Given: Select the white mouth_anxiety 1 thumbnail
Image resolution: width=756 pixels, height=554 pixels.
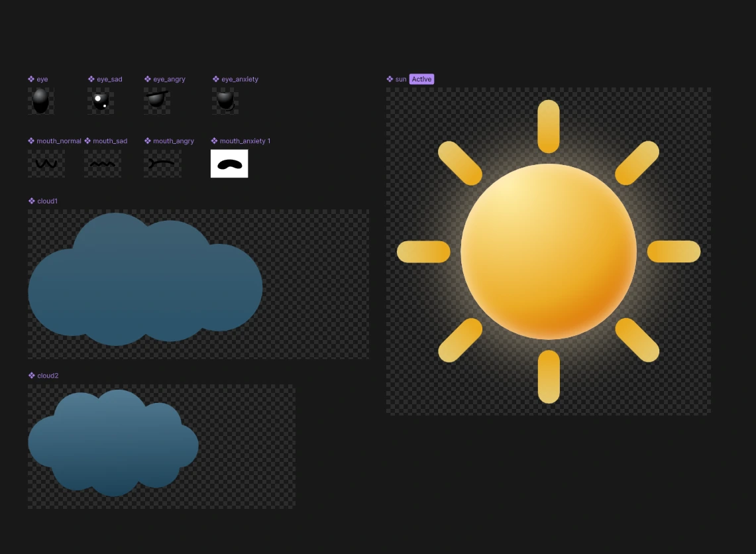Looking at the screenshot, I should pyautogui.click(x=229, y=164).
